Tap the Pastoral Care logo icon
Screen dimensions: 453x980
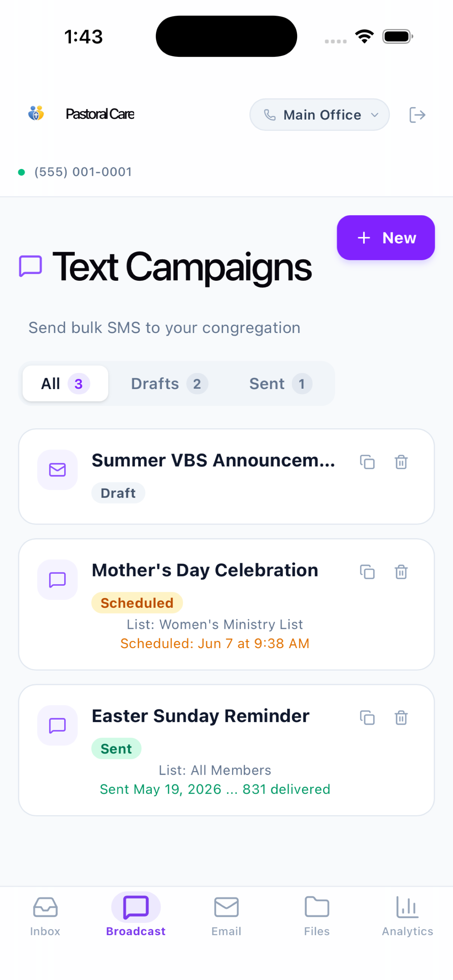click(36, 113)
